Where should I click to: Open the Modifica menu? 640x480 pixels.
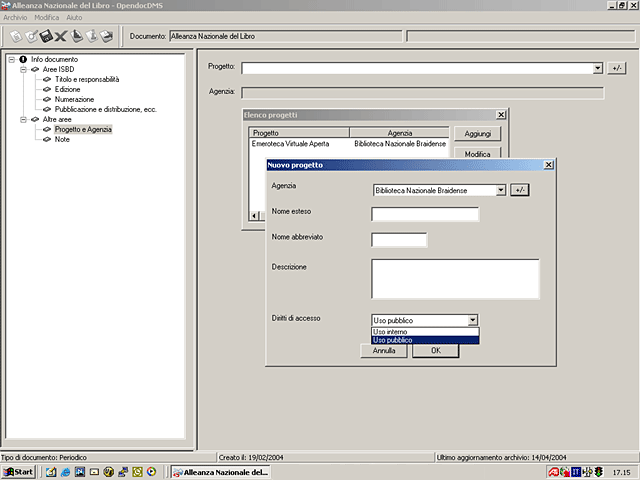(47, 18)
